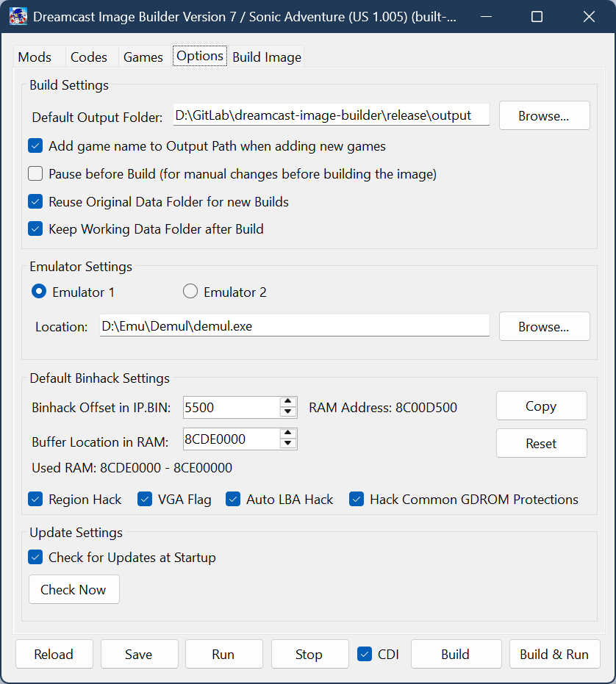Go to the Codes tab

(x=89, y=57)
